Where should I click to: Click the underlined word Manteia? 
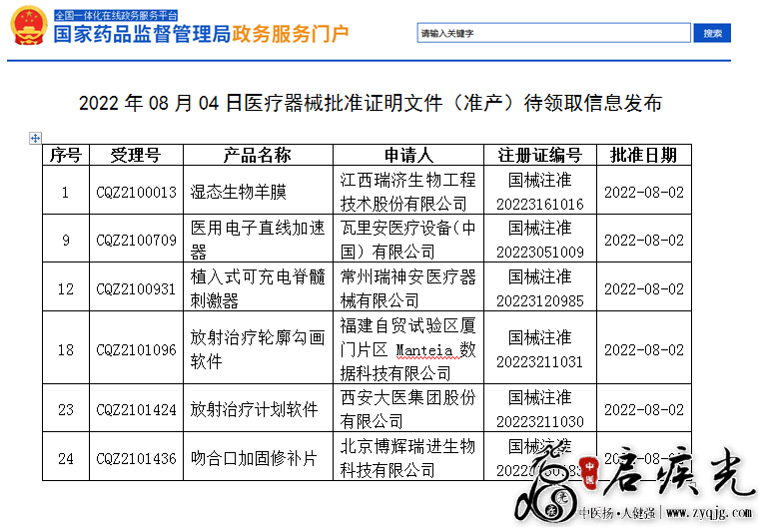click(425, 350)
